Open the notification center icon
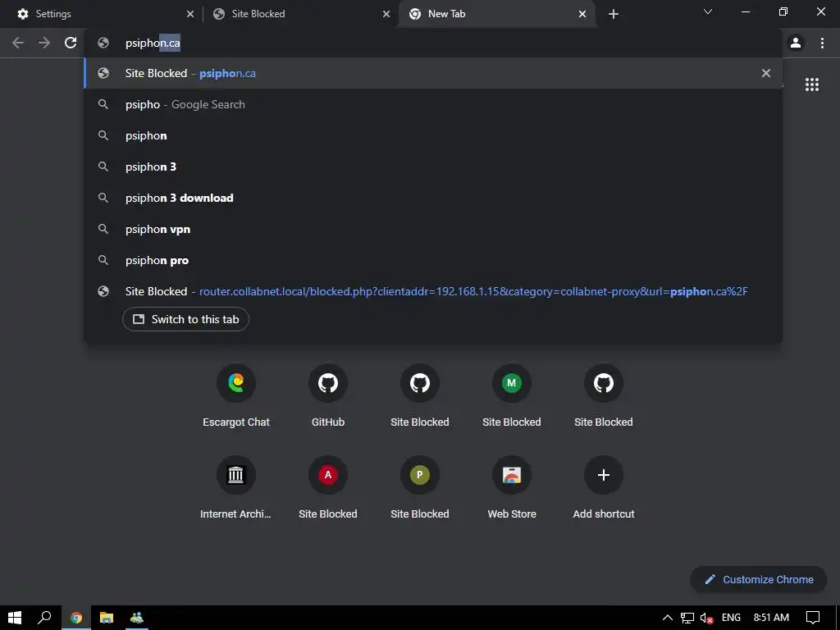Screen dimensions: 840x630 pyautogui.click(x=813, y=618)
